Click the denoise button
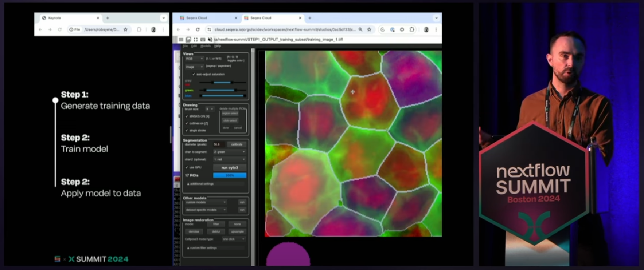Screen dimensions: 644x270 tap(194, 231)
